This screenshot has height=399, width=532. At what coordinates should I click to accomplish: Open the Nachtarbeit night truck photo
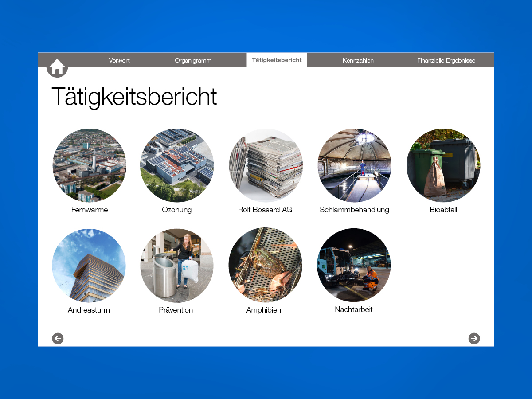pos(354,265)
